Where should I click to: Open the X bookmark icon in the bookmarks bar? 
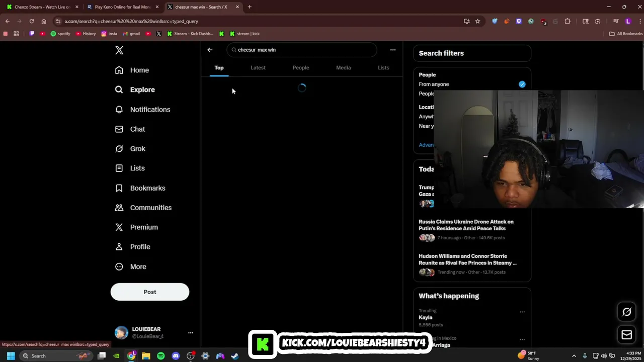coord(159,34)
